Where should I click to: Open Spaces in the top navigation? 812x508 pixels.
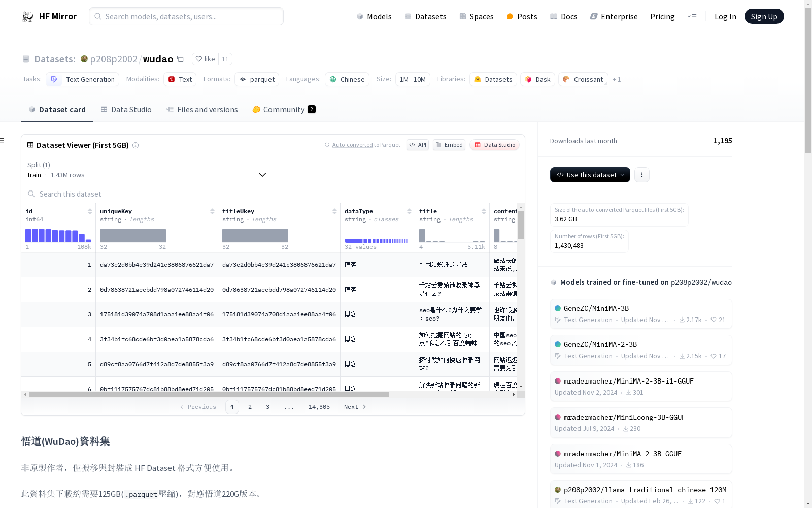tap(477, 17)
